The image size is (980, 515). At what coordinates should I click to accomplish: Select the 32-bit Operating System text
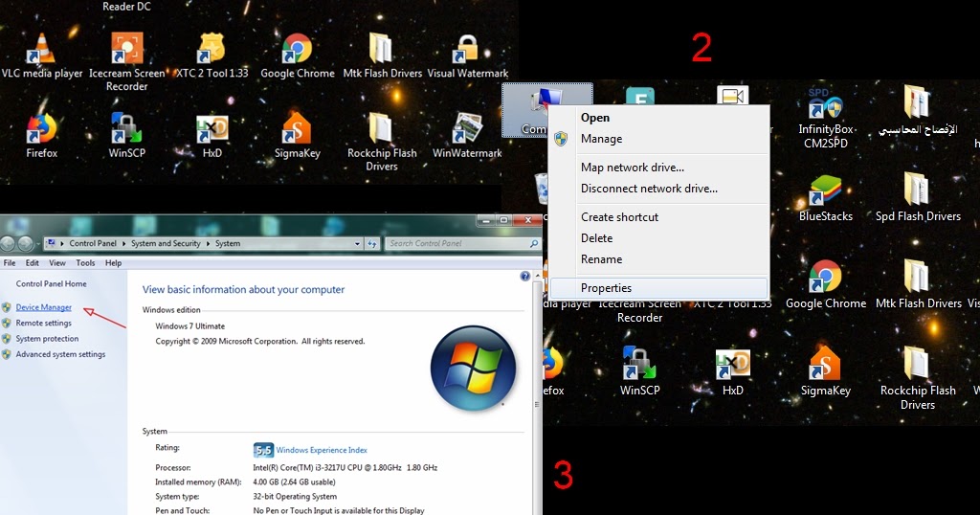click(x=295, y=497)
